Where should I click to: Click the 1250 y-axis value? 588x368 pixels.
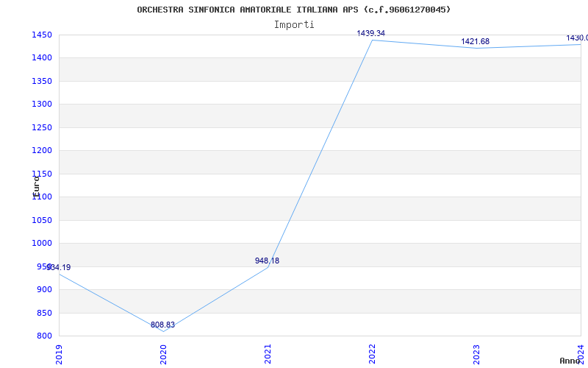point(42,128)
